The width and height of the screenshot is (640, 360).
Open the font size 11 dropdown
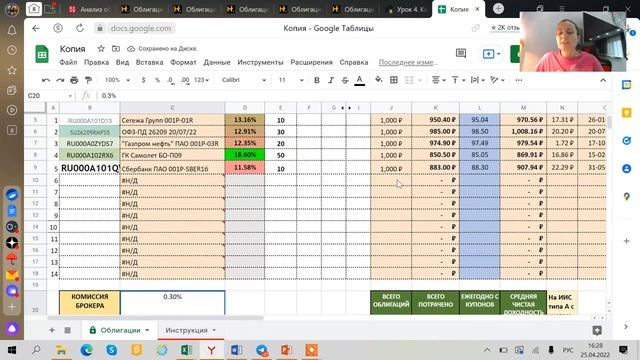click(x=291, y=80)
